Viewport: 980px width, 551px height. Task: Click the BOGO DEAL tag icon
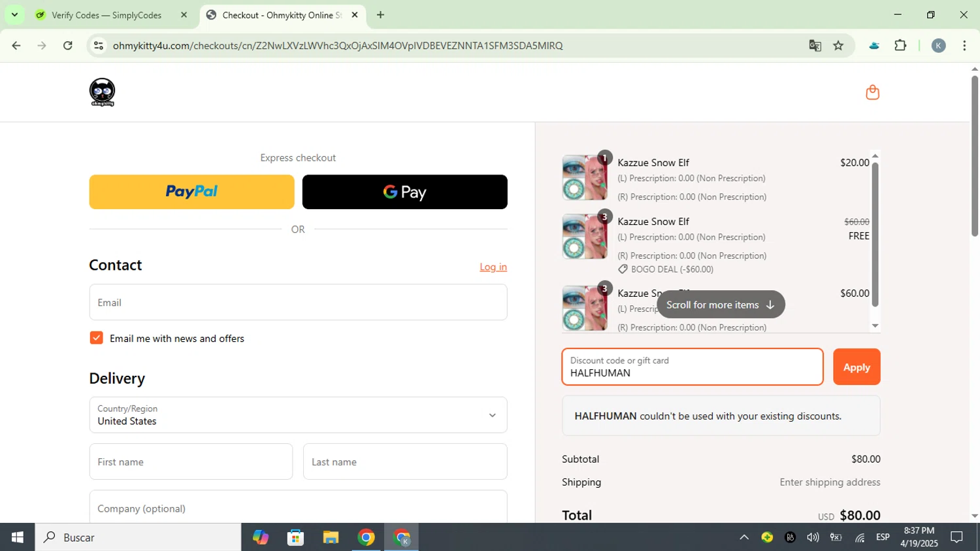tap(623, 269)
